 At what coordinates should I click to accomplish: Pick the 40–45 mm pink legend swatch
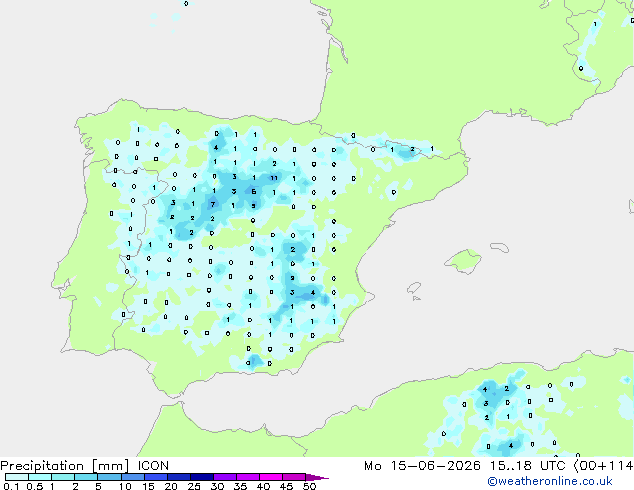270,477
